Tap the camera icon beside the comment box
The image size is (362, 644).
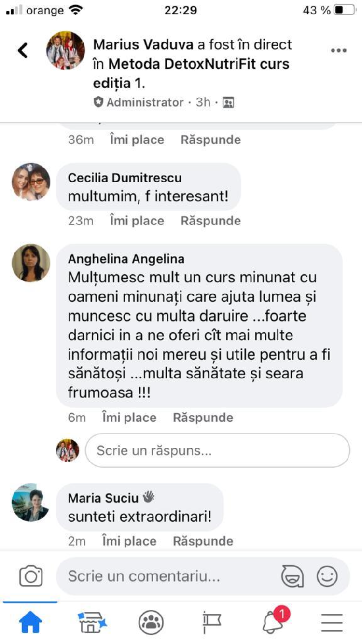(x=31, y=576)
